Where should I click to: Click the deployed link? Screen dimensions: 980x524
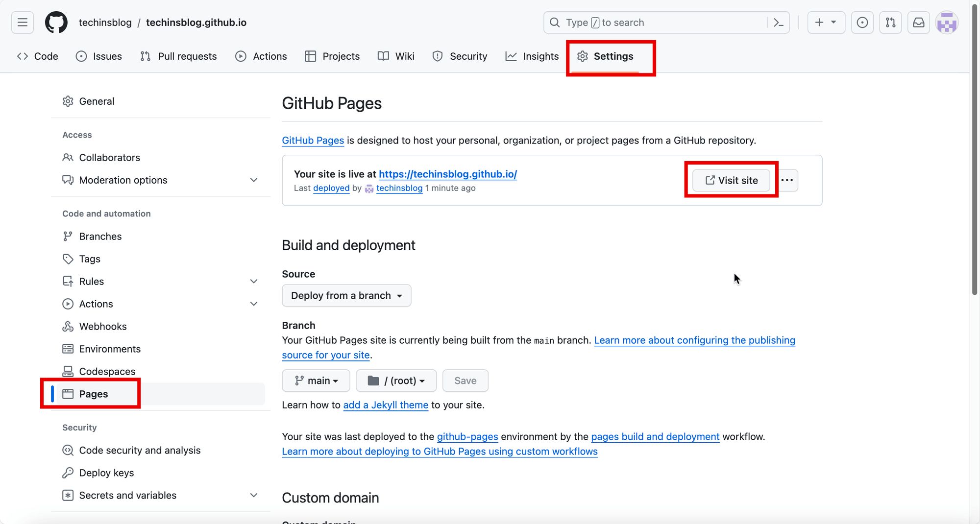[331, 188]
